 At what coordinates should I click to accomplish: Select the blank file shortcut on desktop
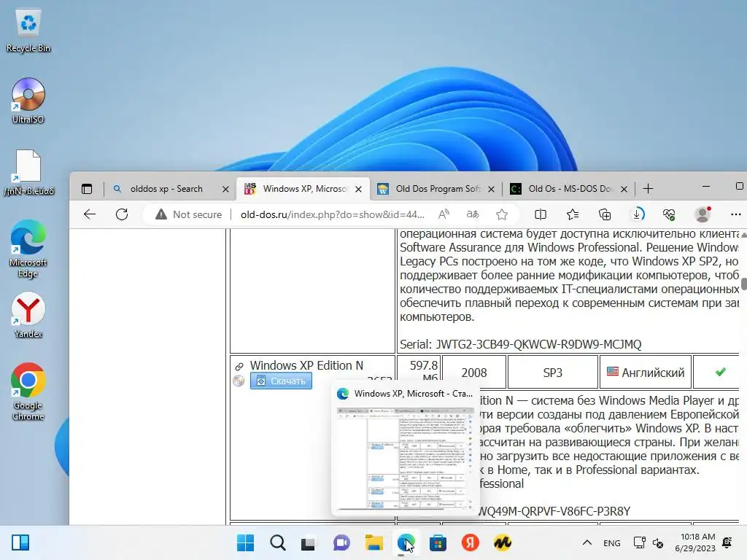click(x=28, y=172)
